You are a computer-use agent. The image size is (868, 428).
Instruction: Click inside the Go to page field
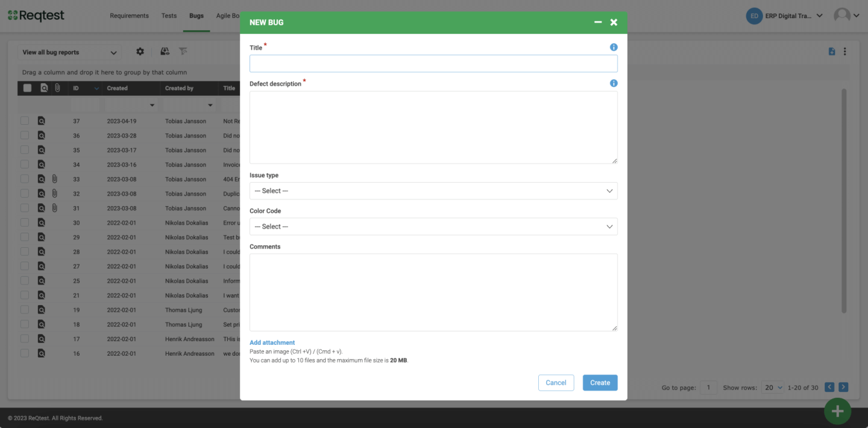pos(708,387)
